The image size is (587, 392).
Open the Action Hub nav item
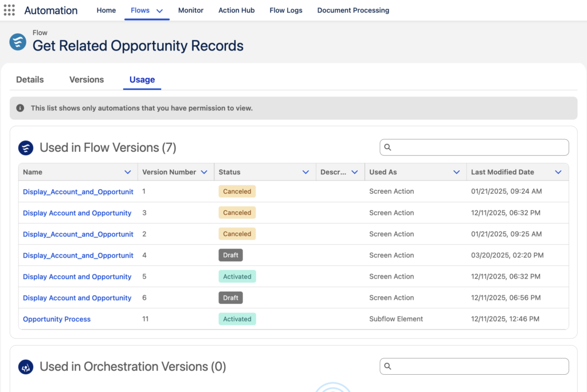coord(236,10)
